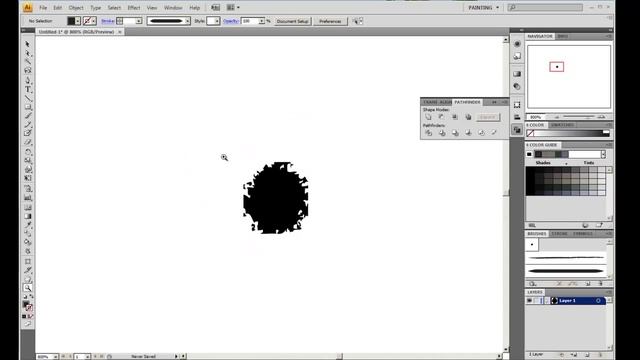The image size is (640, 360).
Task: Select the Rectangle tool
Action: point(27,107)
